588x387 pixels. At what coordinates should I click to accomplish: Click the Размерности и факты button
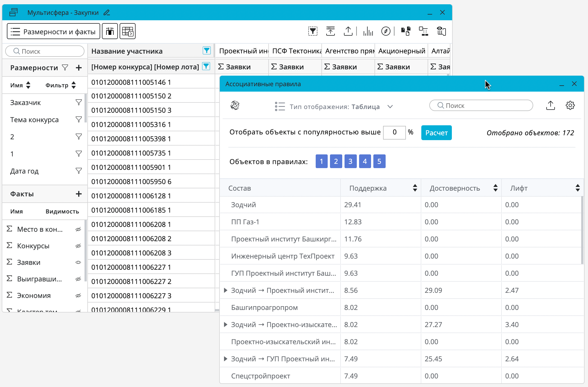pos(53,31)
